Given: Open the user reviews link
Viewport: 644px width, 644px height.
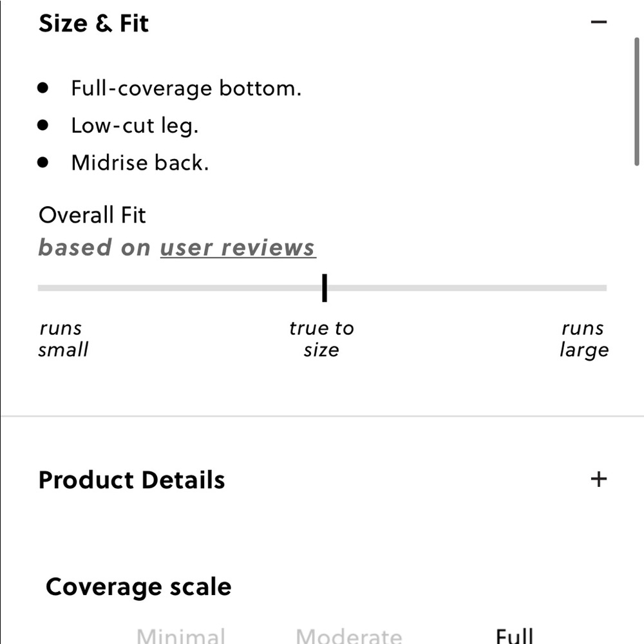Looking at the screenshot, I should (x=238, y=248).
